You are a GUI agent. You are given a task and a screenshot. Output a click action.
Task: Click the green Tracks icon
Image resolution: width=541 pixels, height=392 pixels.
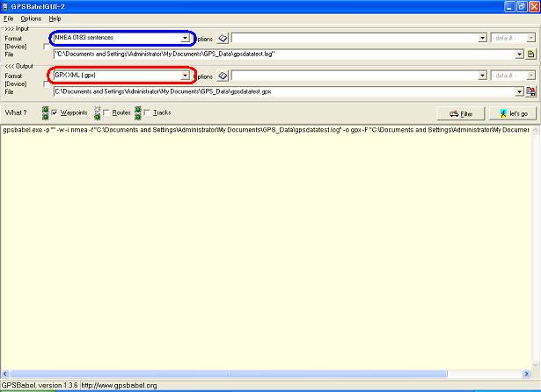(x=138, y=113)
